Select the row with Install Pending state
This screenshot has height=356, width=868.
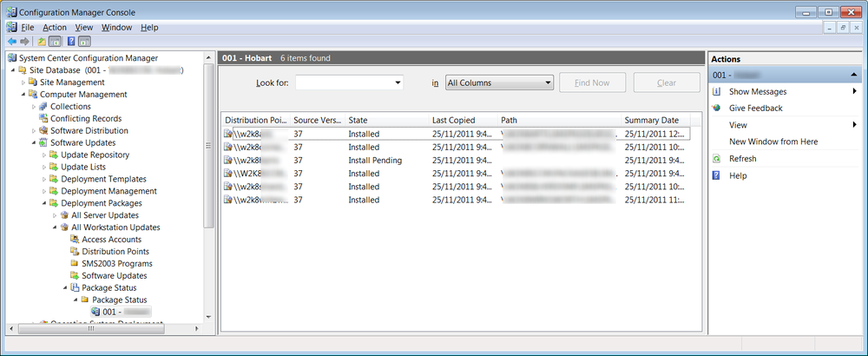coord(457,161)
